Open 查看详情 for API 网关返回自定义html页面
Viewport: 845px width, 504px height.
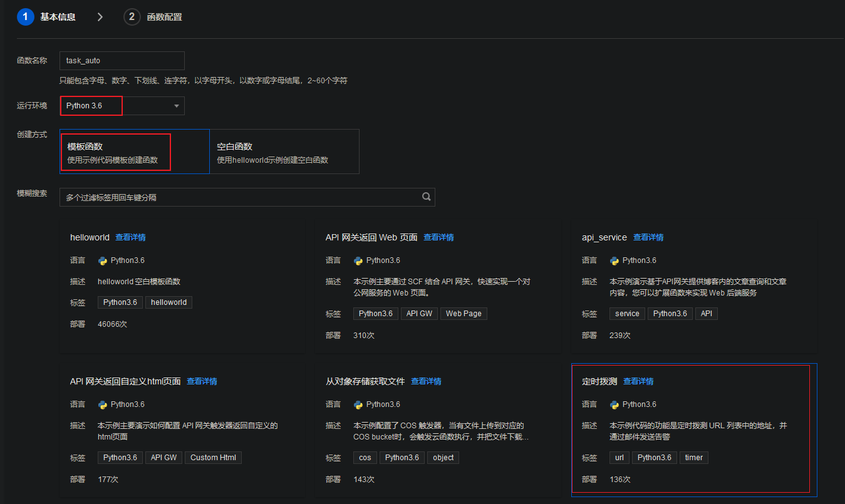pyautogui.click(x=202, y=381)
